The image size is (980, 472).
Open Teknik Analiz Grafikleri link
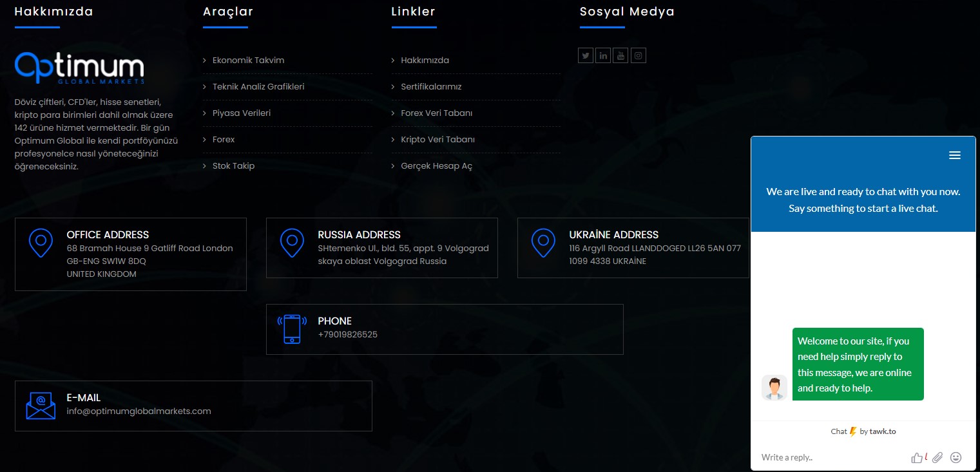(258, 87)
